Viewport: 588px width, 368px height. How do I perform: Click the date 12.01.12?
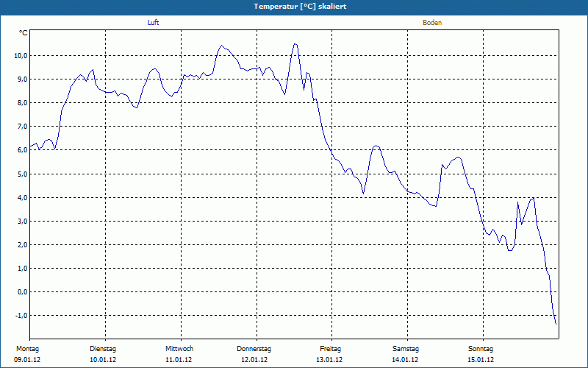pos(254,360)
